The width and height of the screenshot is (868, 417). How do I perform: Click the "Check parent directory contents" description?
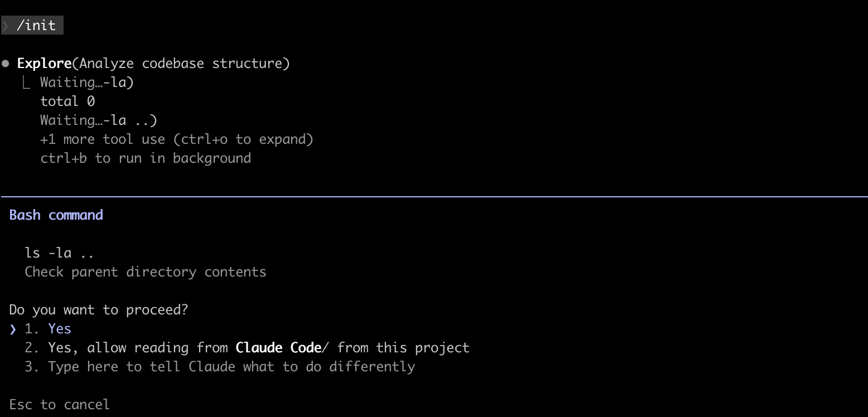146,271
